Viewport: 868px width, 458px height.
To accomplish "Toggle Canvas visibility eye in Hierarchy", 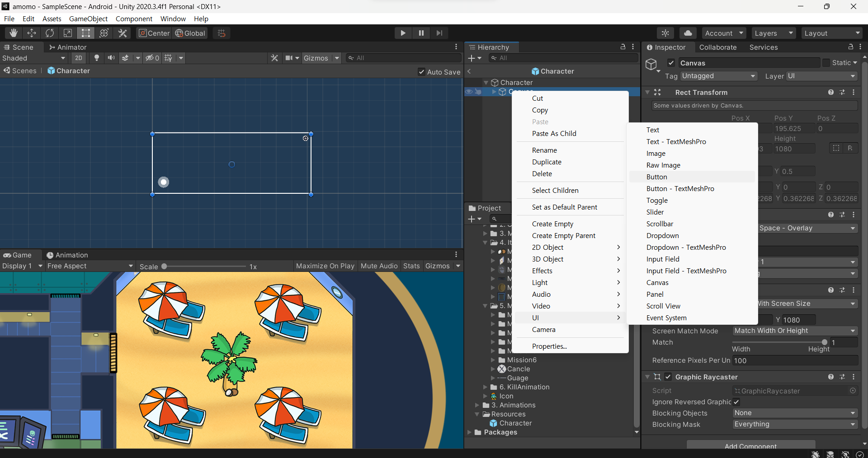I will [469, 92].
